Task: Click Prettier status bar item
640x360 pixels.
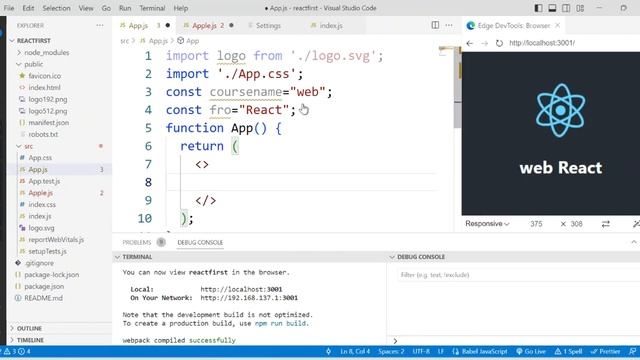Action: (606, 351)
